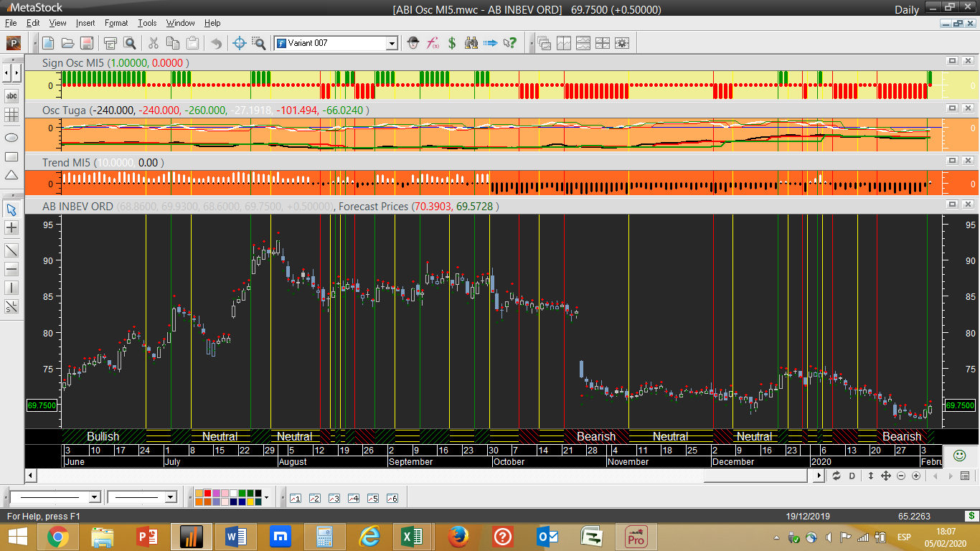
Task: Open the Tools menu
Action: [147, 23]
